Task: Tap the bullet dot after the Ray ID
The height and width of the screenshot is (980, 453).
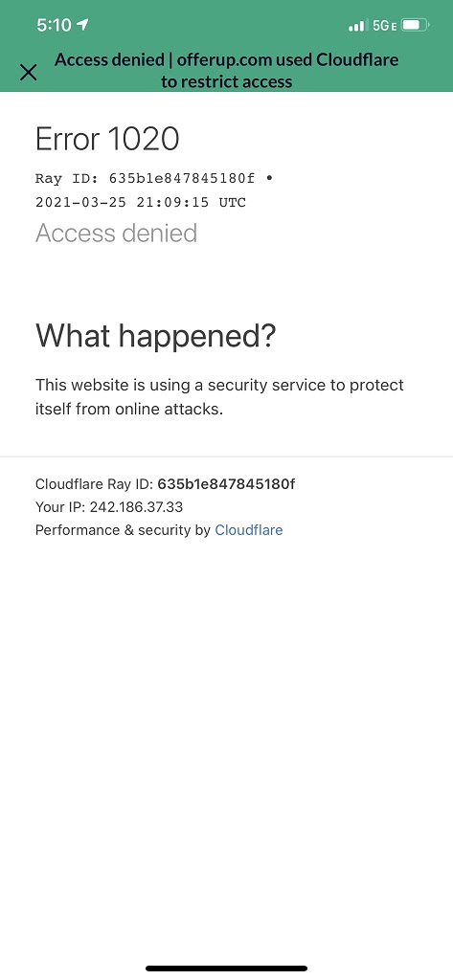Action: tap(269, 179)
